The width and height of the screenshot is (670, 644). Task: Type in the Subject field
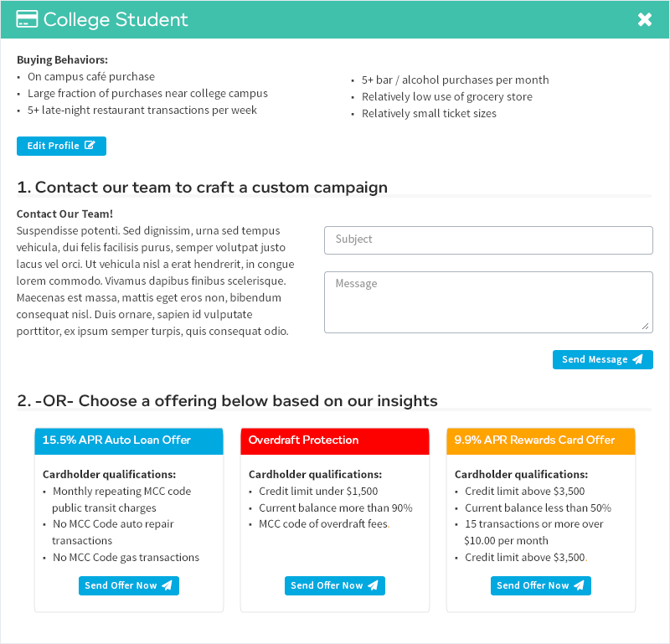click(488, 240)
